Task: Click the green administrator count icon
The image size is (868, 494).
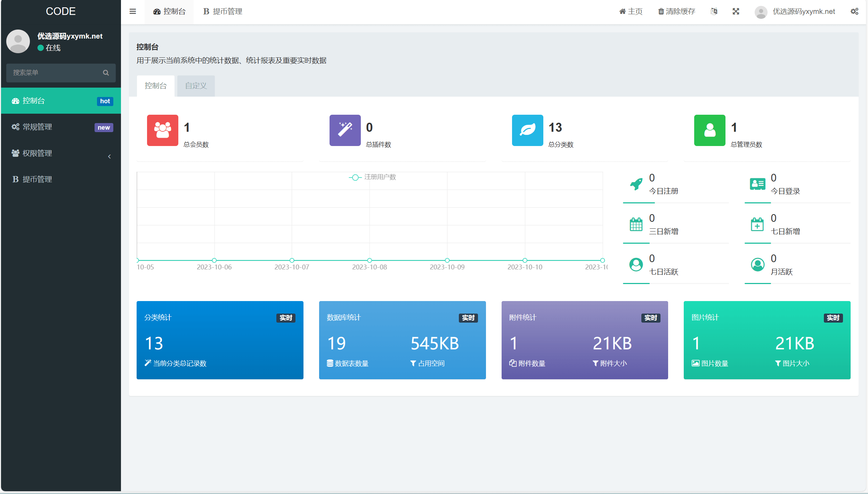Action: [x=709, y=130]
